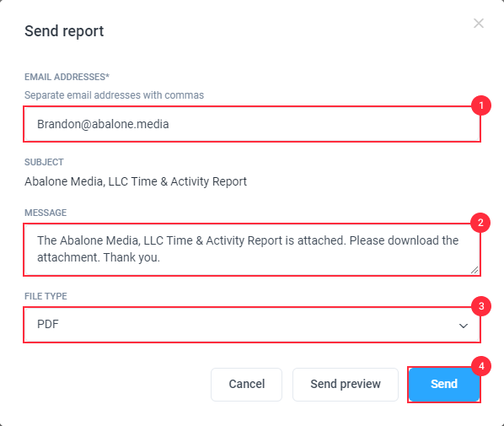Image resolution: width=504 pixels, height=426 pixels.
Task: Click the red badge numbered 4
Action: [481, 366]
